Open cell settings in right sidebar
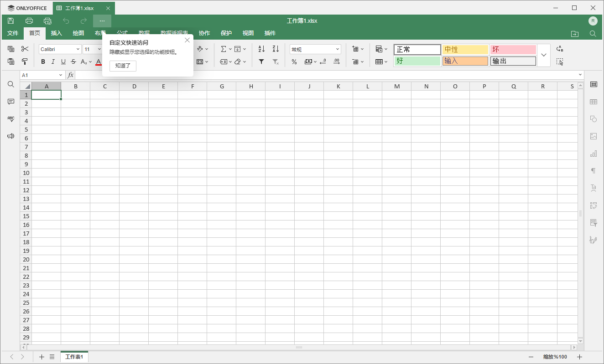Image resolution: width=604 pixels, height=364 pixels. click(594, 84)
